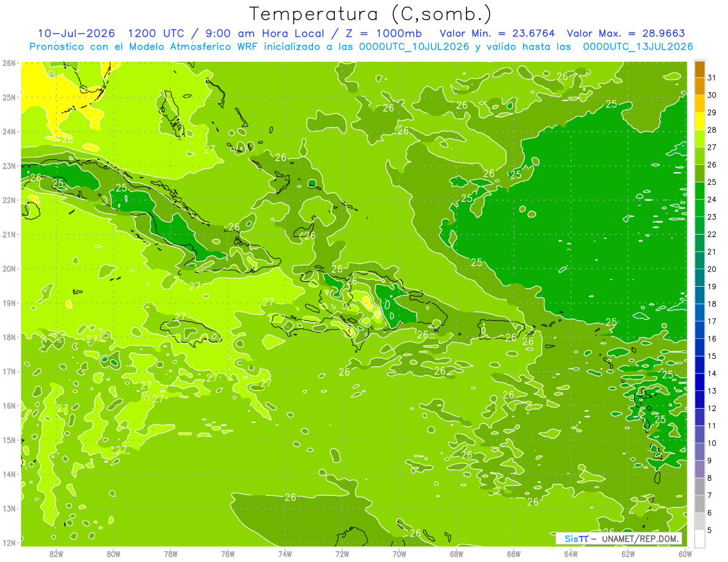Pick the yellow swatch between 28 and 29
Image resolution: width=728 pixels, height=562 pixels.
(x=699, y=121)
